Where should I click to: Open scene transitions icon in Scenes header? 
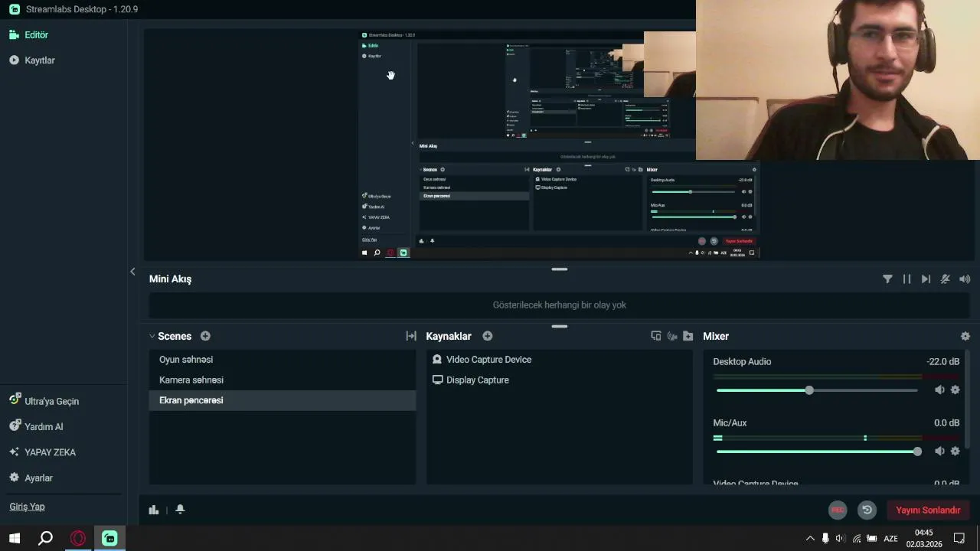[x=411, y=336]
